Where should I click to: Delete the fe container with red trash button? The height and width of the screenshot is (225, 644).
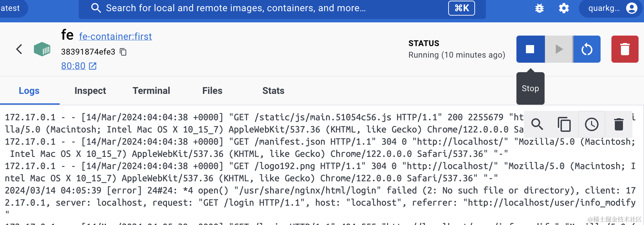(625, 49)
